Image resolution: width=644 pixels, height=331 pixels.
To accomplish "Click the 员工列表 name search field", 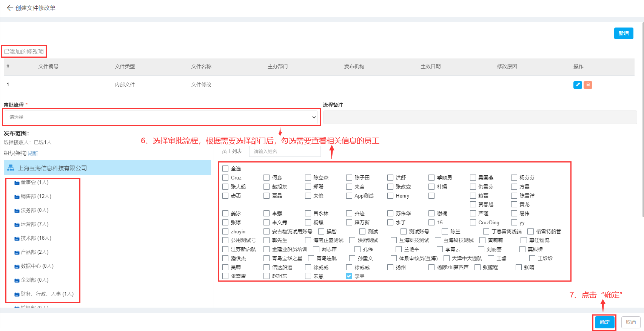I will (x=285, y=152).
